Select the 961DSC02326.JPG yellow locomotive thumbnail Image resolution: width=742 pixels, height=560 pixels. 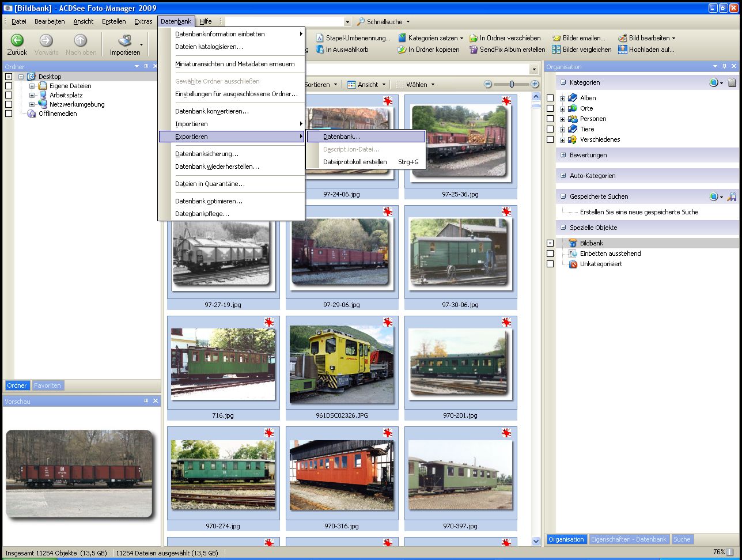pyautogui.click(x=342, y=363)
